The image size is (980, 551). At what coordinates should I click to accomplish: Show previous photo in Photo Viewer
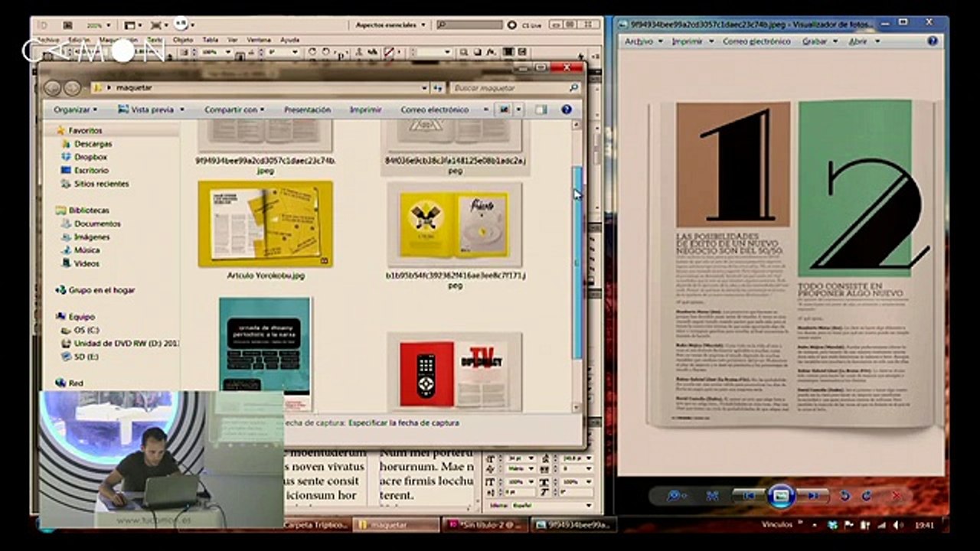click(749, 495)
